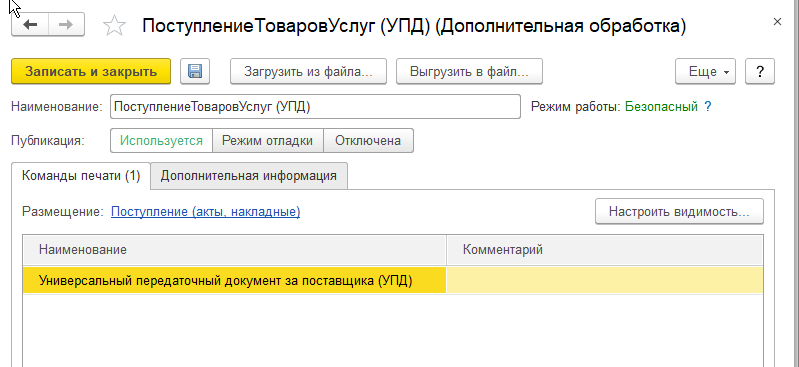
Task: Go back with the left arrow button
Action: [x=30, y=25]
